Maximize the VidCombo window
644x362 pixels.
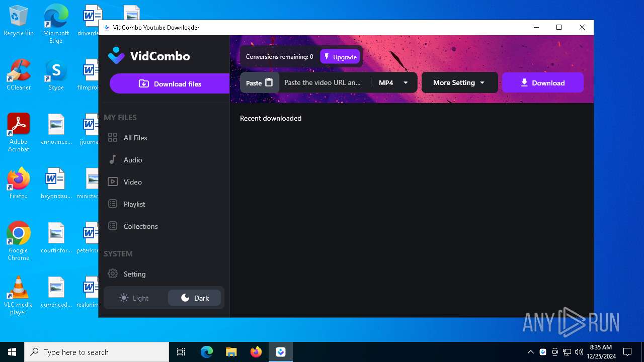pos(559,27)
